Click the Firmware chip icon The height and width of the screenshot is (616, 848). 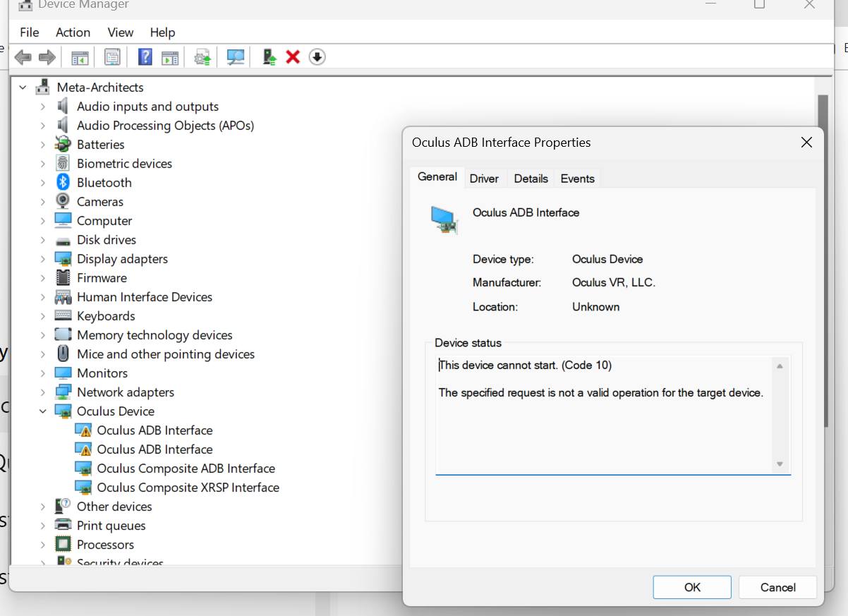pyautogui.click(x=63, y=277)
